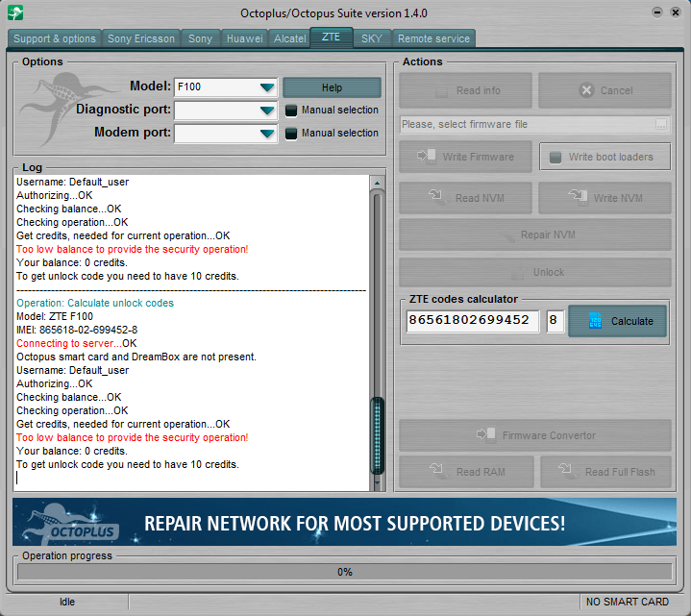Click the Octoplus app icon in title bar
The width and height of the screenshot is (691, 616).
(15, 12)
